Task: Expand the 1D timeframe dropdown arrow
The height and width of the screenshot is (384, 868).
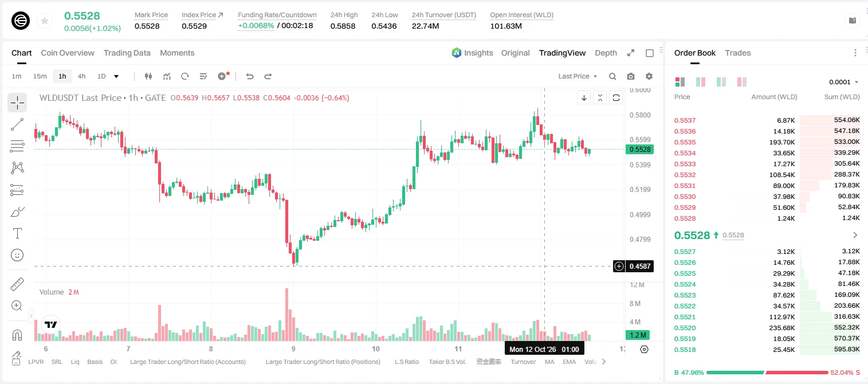Action: (x=116, y=76)
